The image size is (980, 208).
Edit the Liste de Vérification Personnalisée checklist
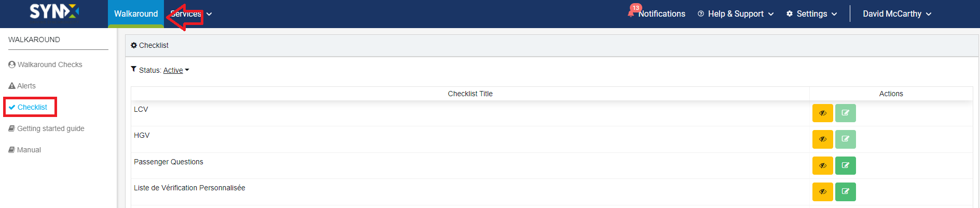(x=845, y=191)
